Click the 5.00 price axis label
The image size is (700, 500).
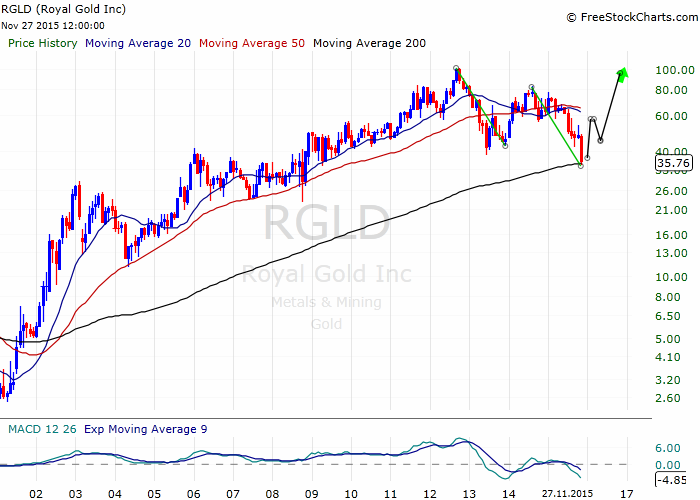pyautogui.click(x=668, y=339)
